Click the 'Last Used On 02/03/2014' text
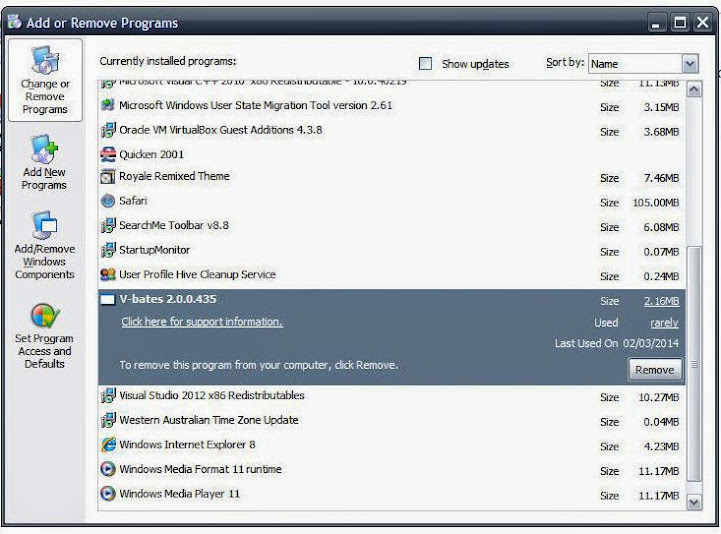This screenshot has height=534, width=721. [617, 343]
